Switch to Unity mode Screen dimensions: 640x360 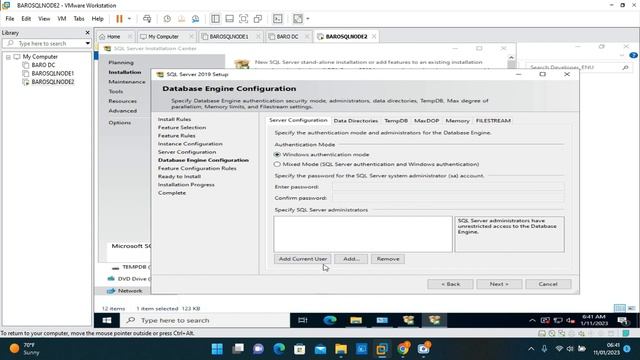click(x=258, y=19)
